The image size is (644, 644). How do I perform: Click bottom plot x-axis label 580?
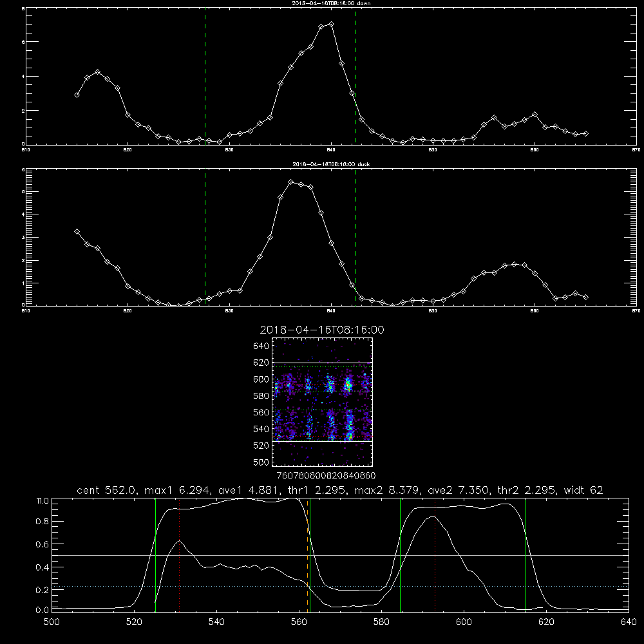click(381, 622)
